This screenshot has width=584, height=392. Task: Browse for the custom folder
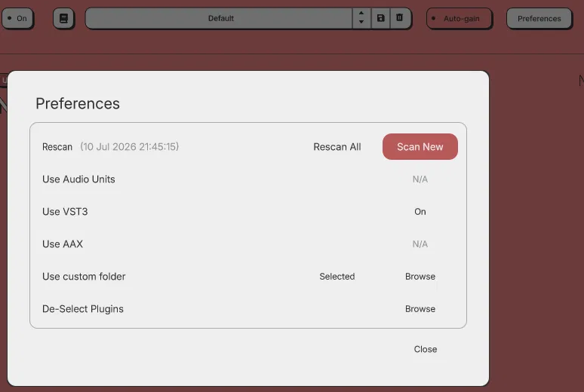pos(420,276)
